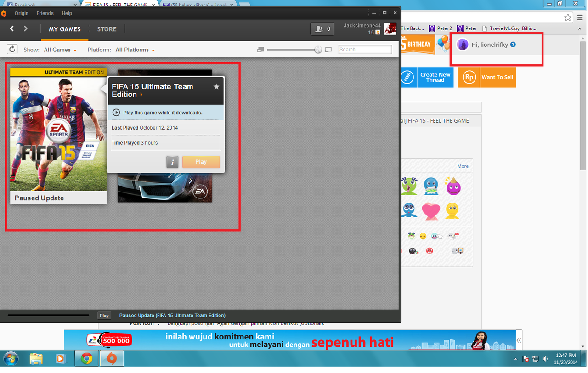Open the Show All Games dropdown
This screenshot has height=373, width=588.
[x=60, y=50]
